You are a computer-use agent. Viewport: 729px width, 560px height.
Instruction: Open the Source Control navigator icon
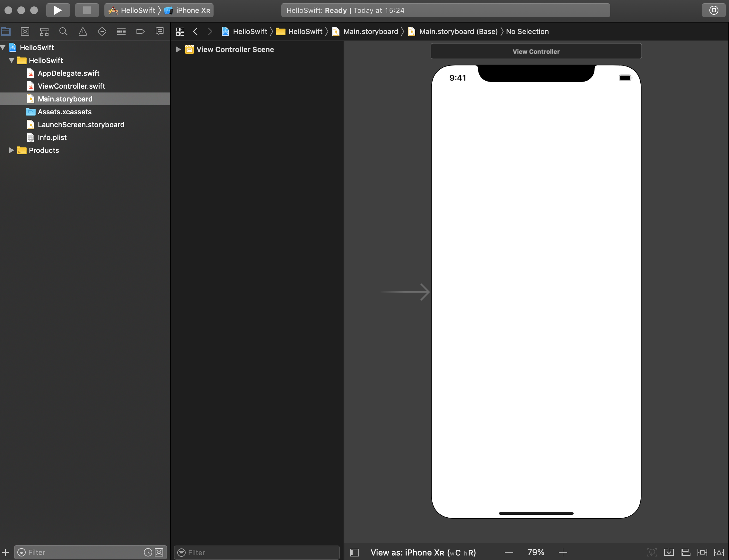25,32
